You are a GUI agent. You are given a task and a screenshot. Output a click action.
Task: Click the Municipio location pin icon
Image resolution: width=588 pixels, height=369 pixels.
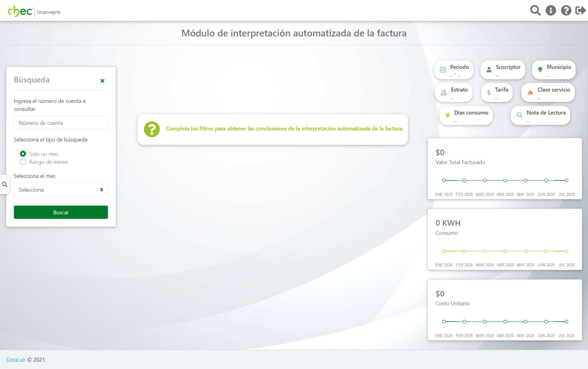(x=540, y=70)
